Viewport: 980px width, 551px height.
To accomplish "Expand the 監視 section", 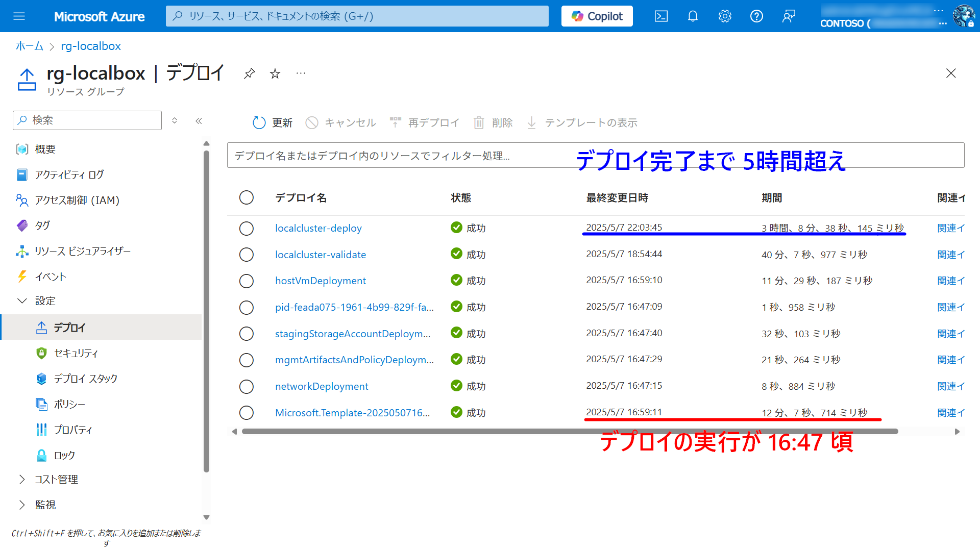I will pos(45,505).
